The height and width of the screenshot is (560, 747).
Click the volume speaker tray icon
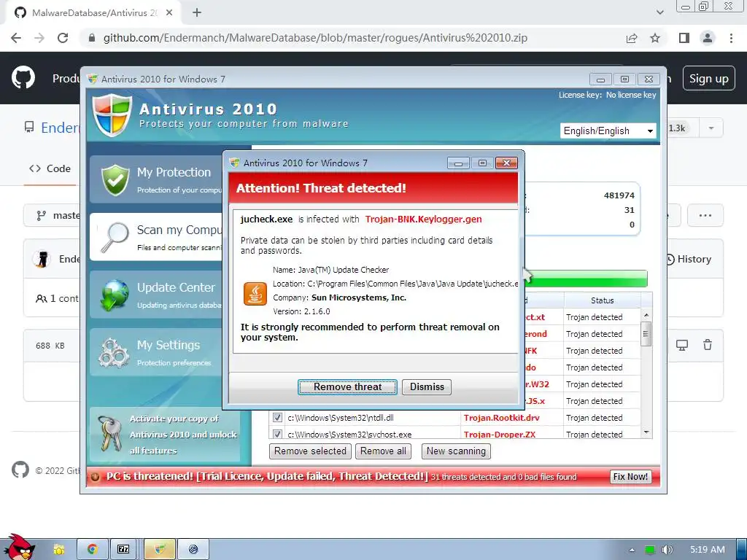667,550
